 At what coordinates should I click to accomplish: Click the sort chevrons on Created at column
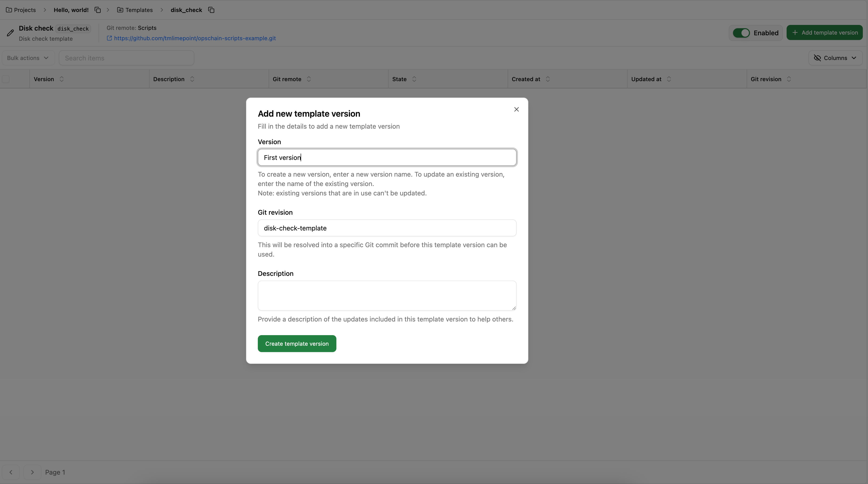pyautogui.click(x=548, y=79)
